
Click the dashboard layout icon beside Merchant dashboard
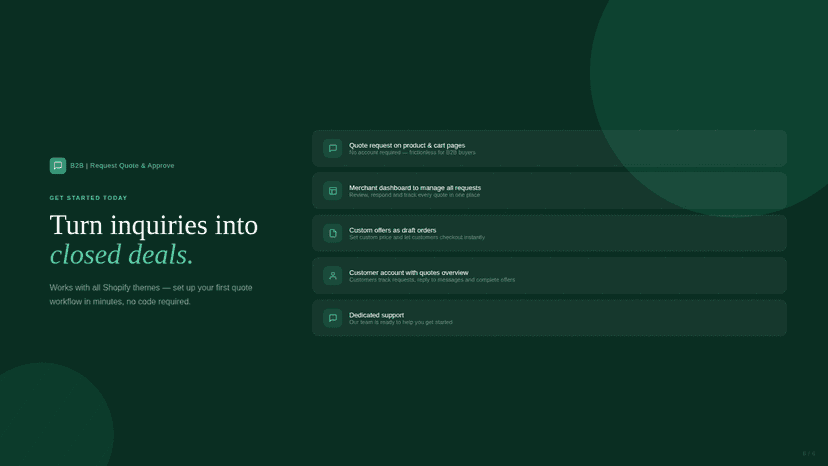click(333, 191)
